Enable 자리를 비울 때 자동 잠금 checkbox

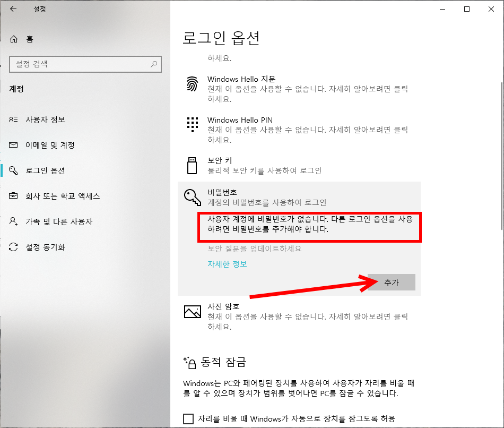tap(188, 418)
